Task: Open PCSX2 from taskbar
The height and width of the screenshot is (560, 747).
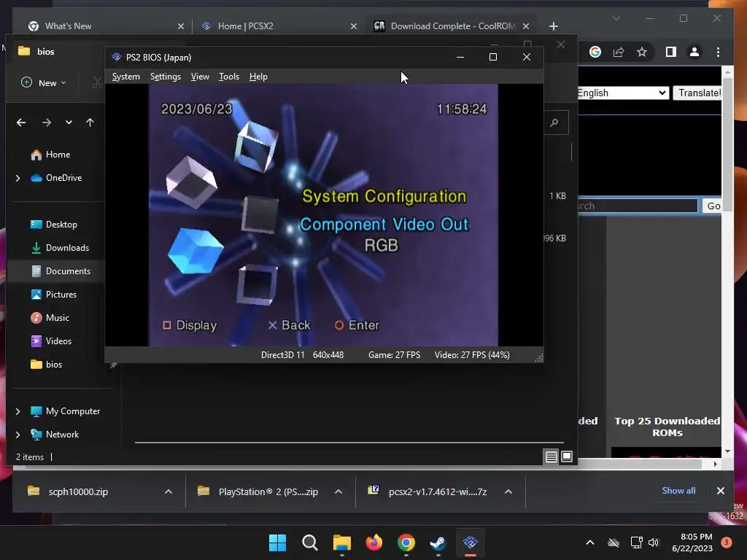Action: tap(471, 542)
